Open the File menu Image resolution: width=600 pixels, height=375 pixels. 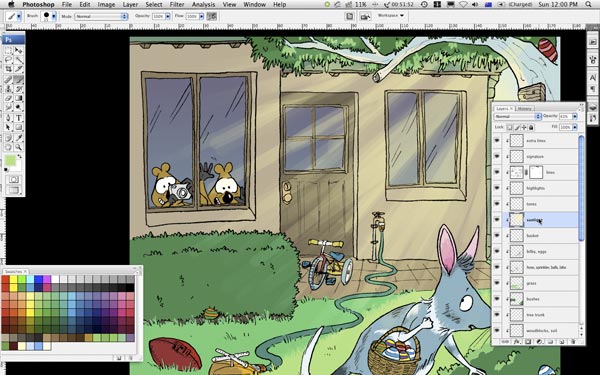pos(67,5)
